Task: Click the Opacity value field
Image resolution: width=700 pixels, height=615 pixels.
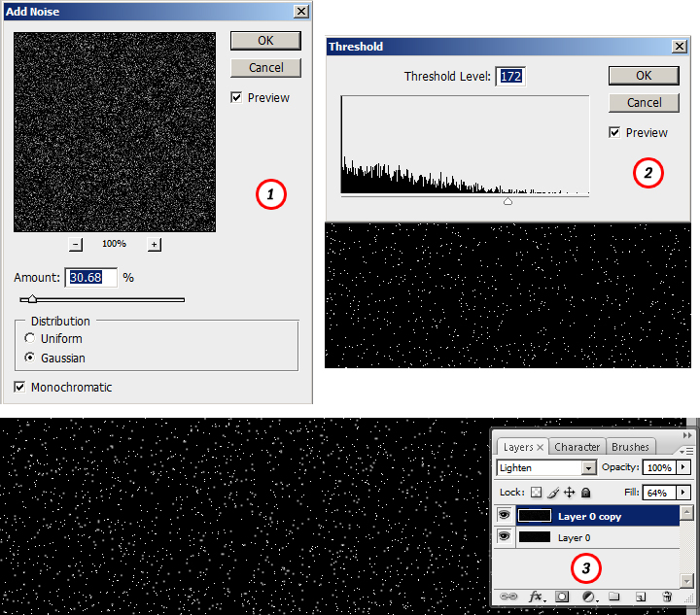Action: 659,467
